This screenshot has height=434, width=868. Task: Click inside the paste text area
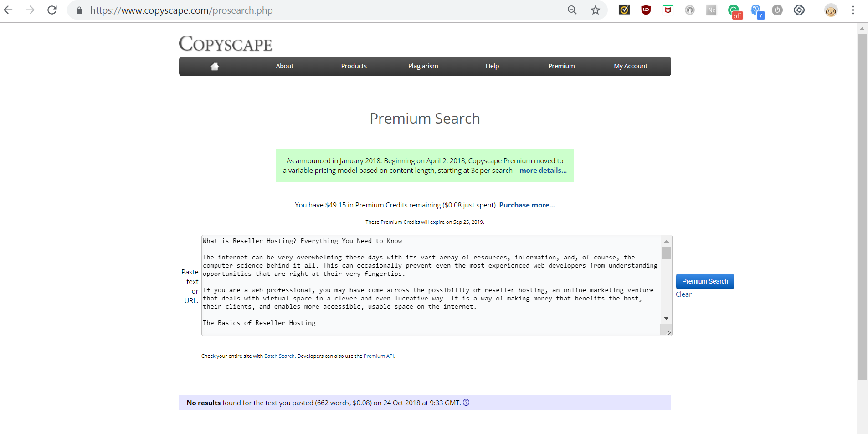click(x=431, y=285)
